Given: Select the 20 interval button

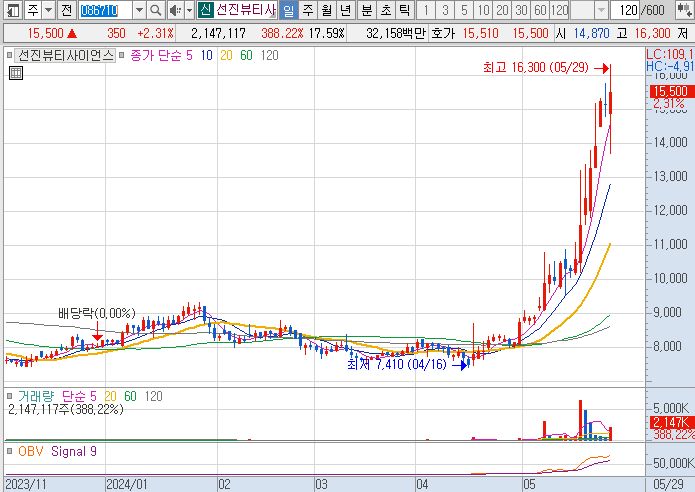Looking at the screenshot, I should [502, 10].
